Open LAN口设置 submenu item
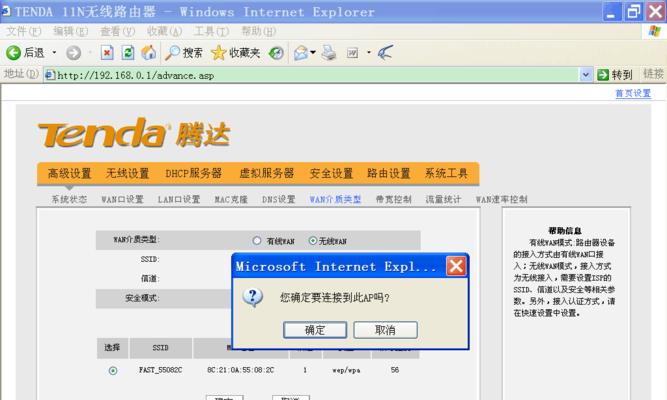Viewport: 667px width, 400px height. (x=179, y=199)
